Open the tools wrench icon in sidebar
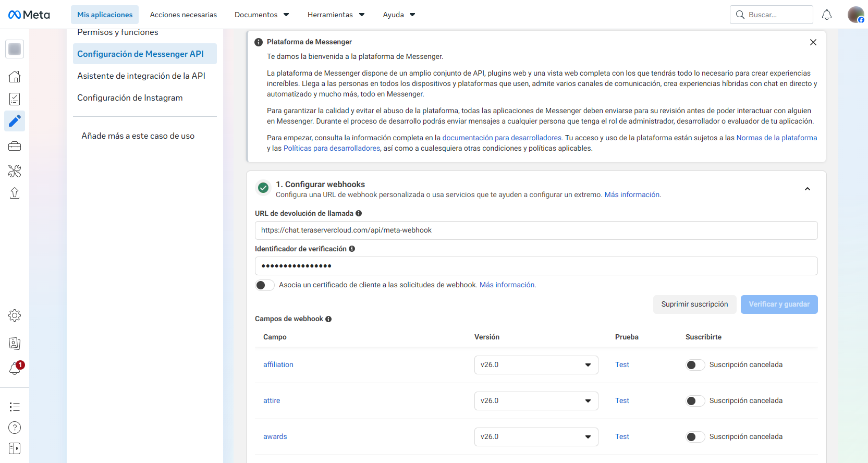The image size is (868, 463). [15, 170]
